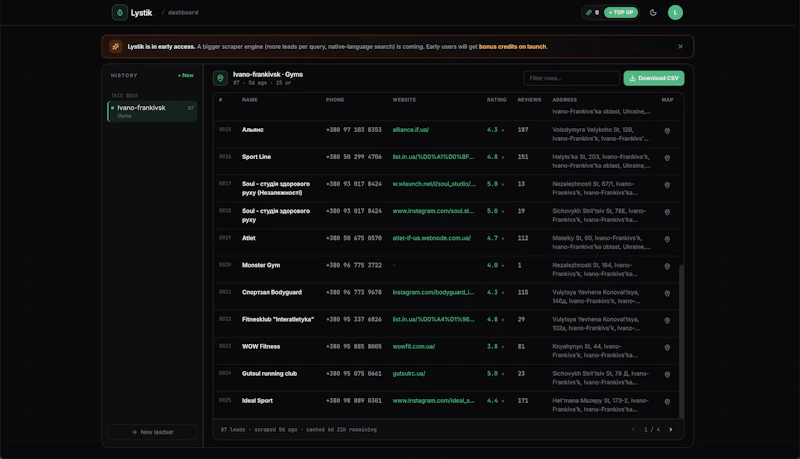
Task: Open the user avatar L menu
Action: (x=675, y=12)
